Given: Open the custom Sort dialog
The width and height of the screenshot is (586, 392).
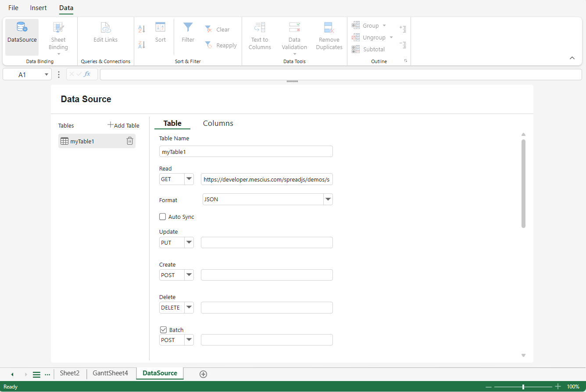Looking at the screenshot, I should [161, 32].
